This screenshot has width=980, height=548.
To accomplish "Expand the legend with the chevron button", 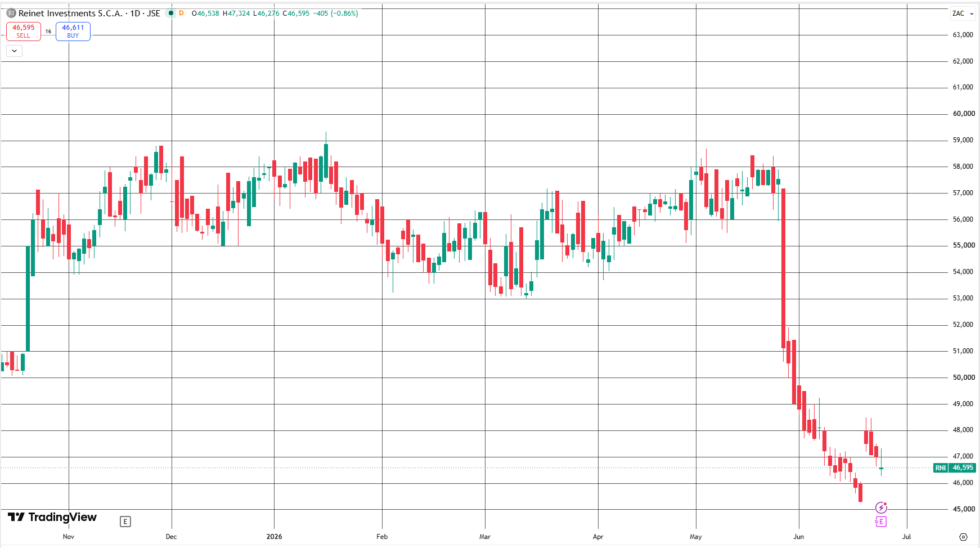I will point(14,51).
